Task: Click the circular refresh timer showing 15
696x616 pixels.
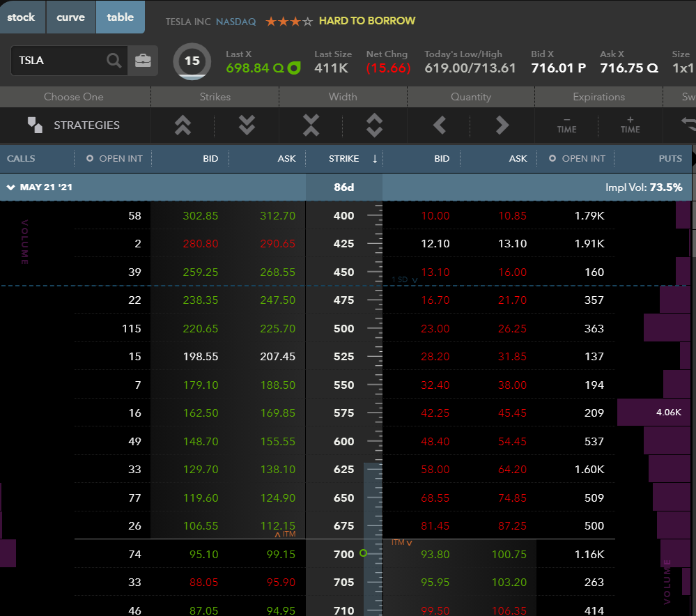Action: (x=192, y=61)
